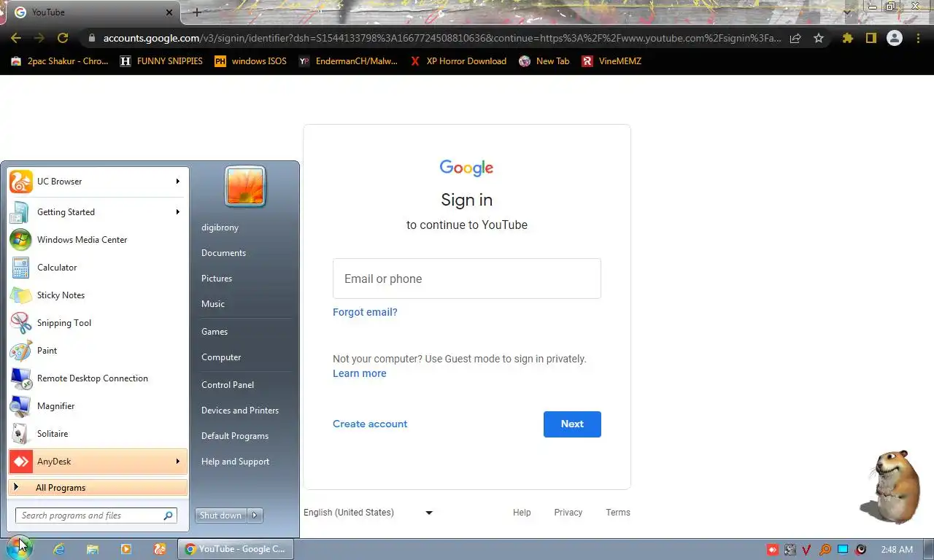Click the Shut down button
Viewport: 934px width, 560px height.
(221, 516)
